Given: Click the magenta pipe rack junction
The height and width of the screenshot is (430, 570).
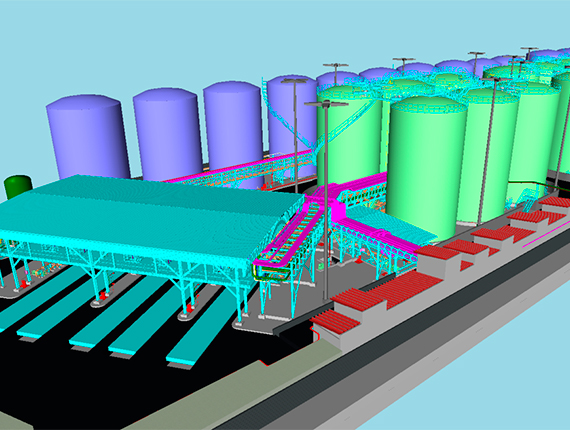Looking at the screenshot, I should [x=333, y=207].
